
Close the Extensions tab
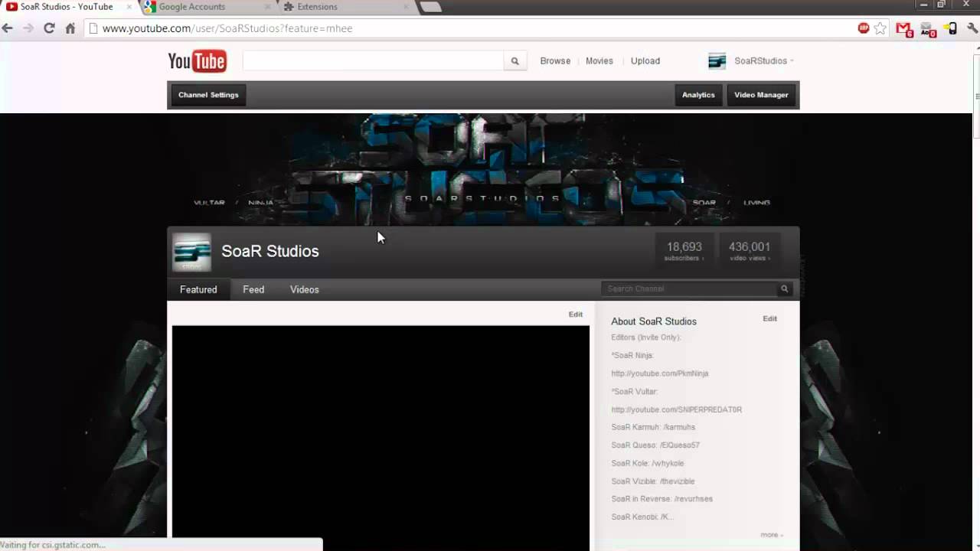[406, 7]
